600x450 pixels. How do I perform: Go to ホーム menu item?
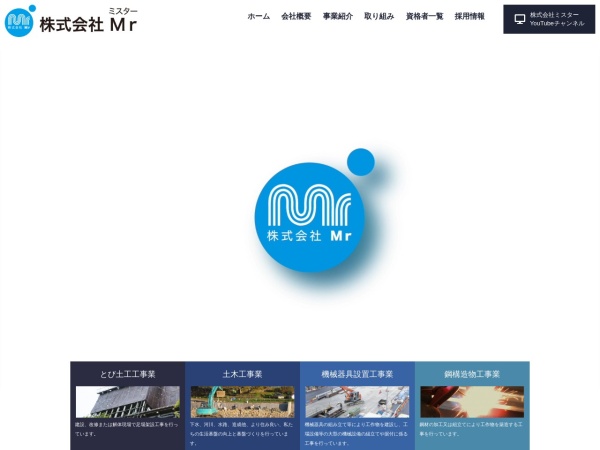pos(259,16)
